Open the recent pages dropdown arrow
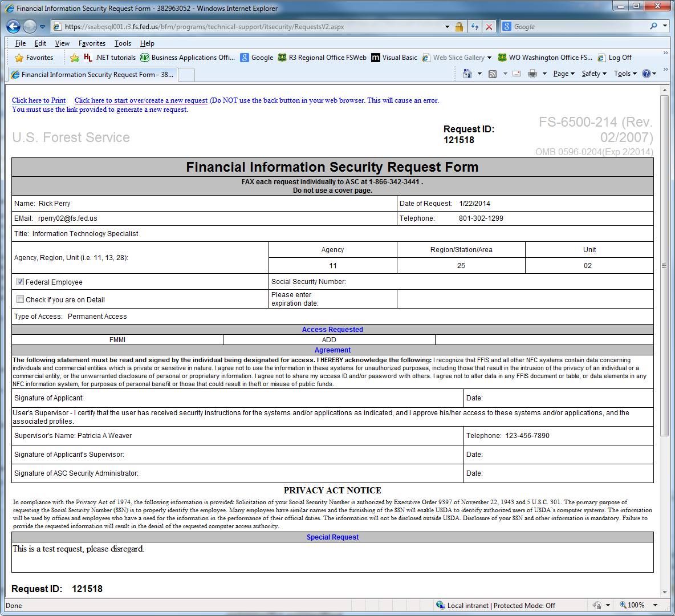The height and width of the screenshot is (616, 675). 42,27
